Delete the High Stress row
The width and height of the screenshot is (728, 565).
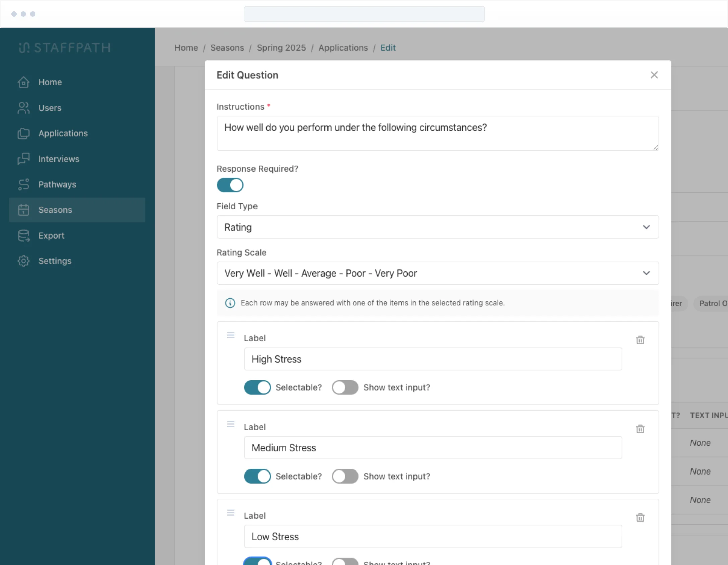point(640,340)
